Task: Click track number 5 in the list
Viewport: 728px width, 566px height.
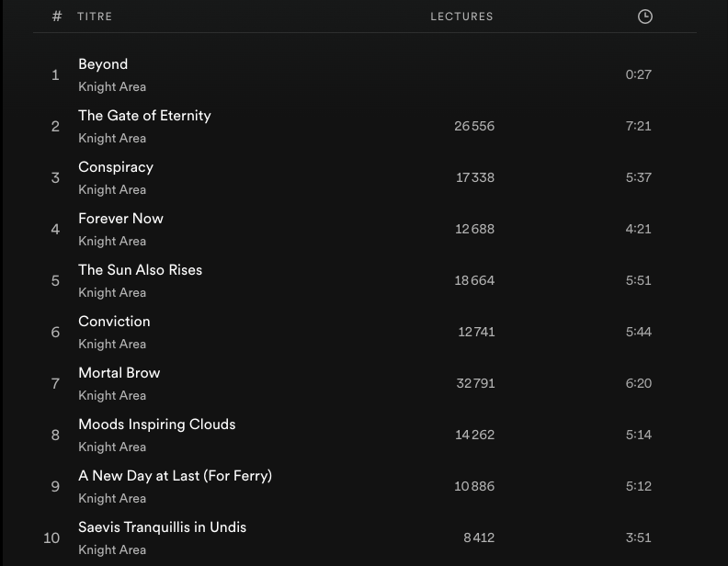Action: tap(55, 281)
